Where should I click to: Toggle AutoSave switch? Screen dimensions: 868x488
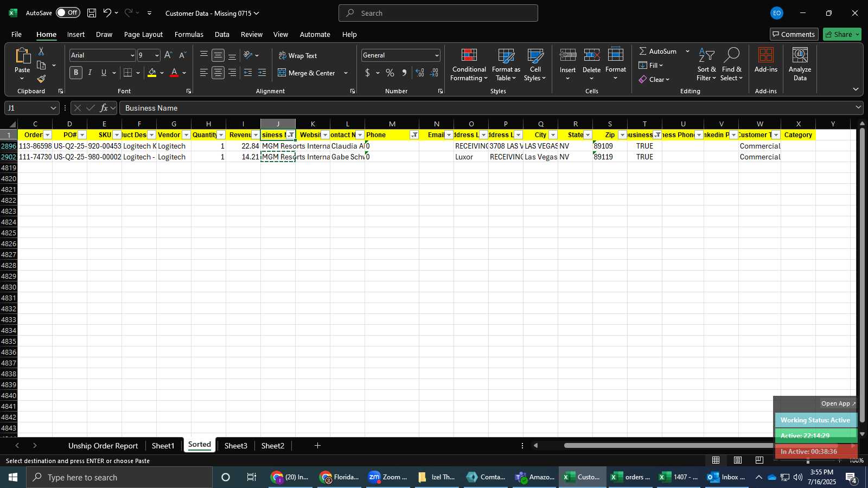68,12
